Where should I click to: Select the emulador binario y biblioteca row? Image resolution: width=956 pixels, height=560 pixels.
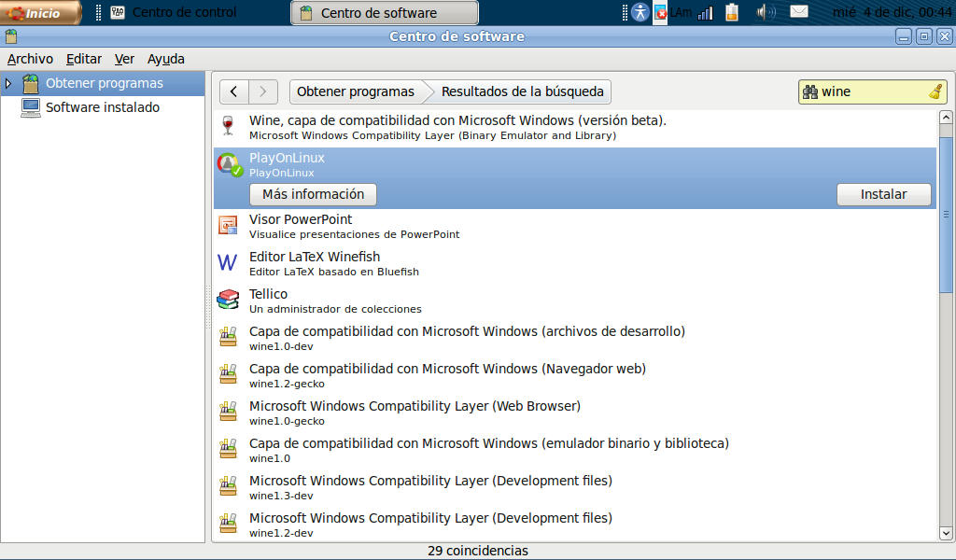coord(575,450)
